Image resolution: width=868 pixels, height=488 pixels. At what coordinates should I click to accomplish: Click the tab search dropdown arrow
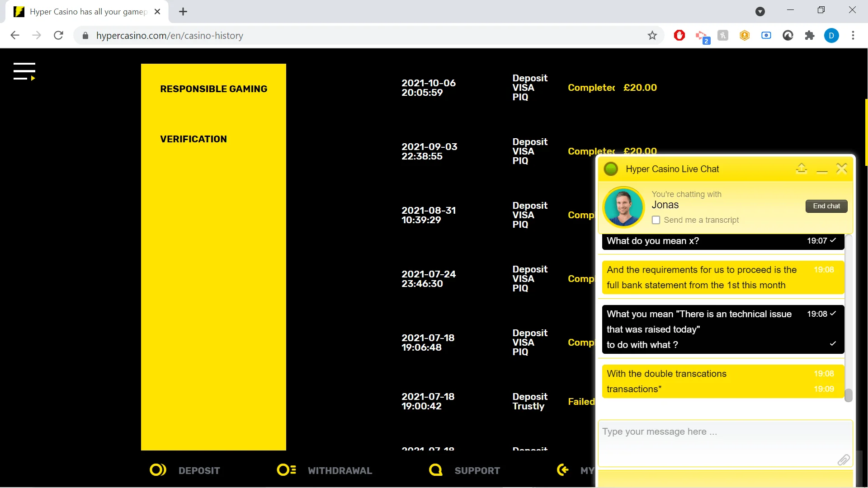point(760,12)
